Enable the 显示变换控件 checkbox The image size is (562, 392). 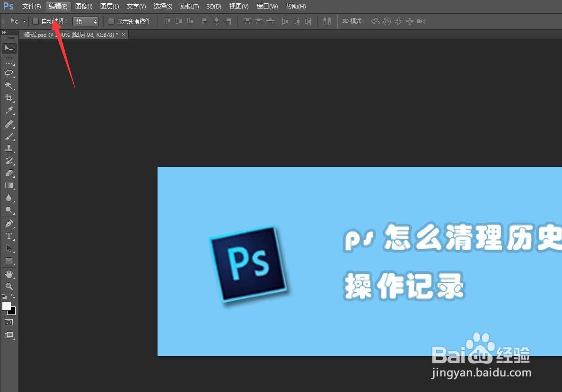(111, 21)
